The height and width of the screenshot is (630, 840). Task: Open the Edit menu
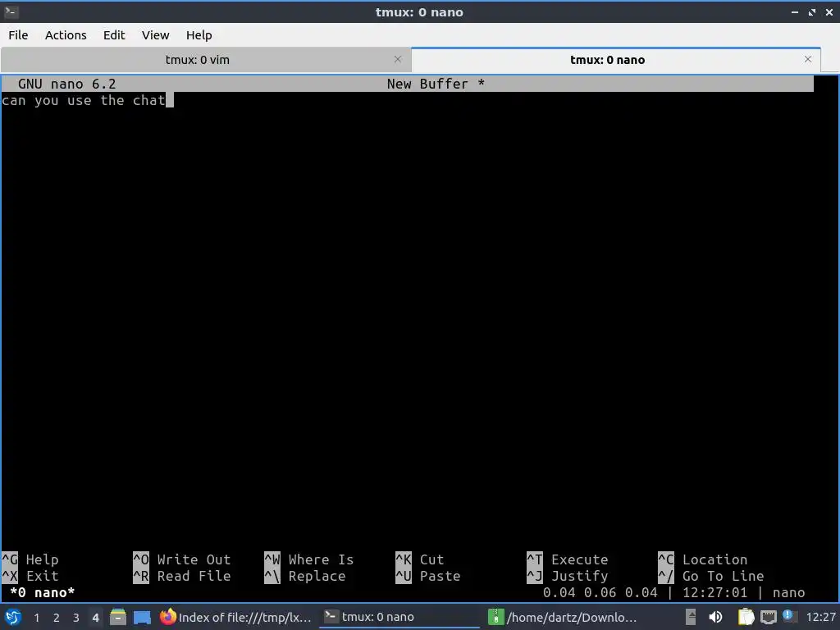click(113, 35)
